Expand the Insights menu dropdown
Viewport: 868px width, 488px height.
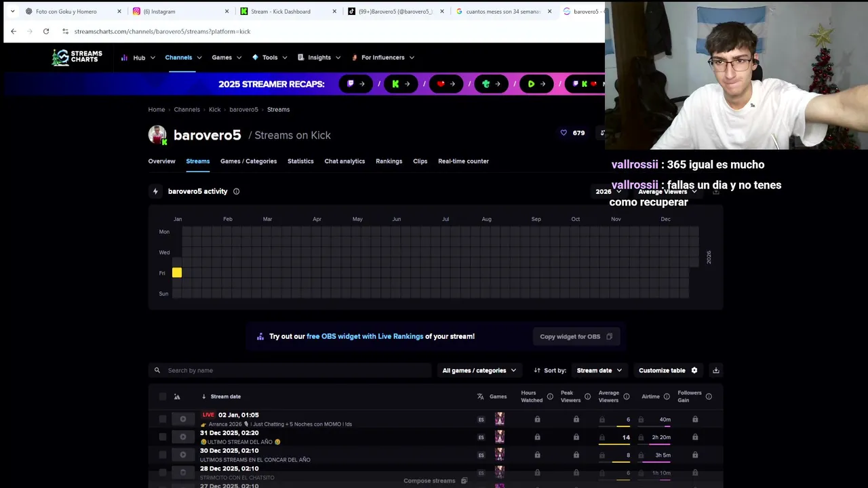tap(319, 58)
